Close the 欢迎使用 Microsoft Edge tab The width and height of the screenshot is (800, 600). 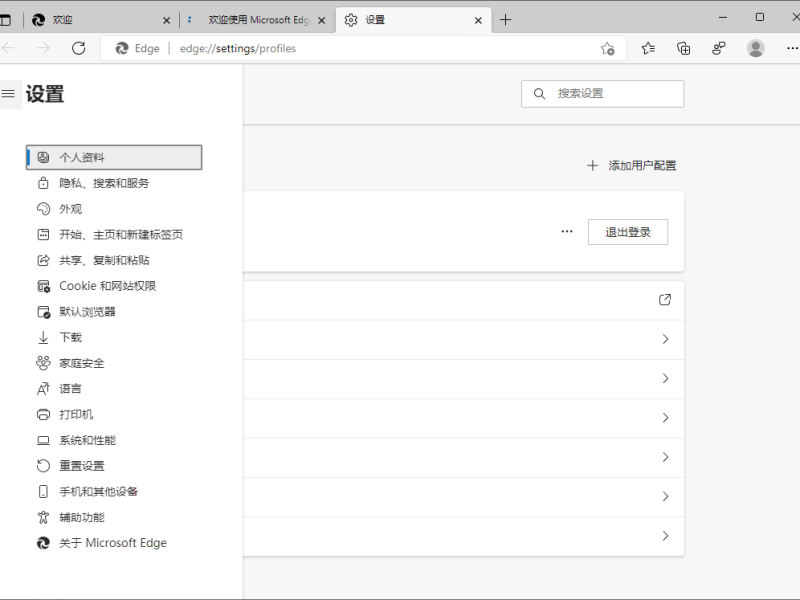pos(321,20)
